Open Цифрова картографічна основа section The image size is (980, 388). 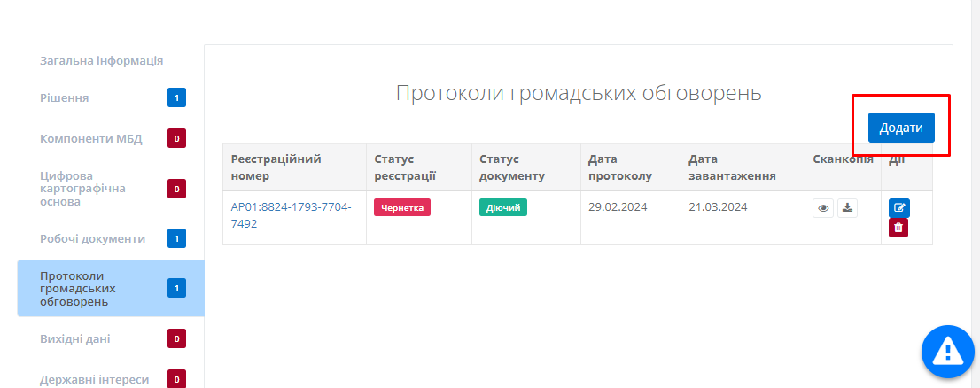coord(82,188)
